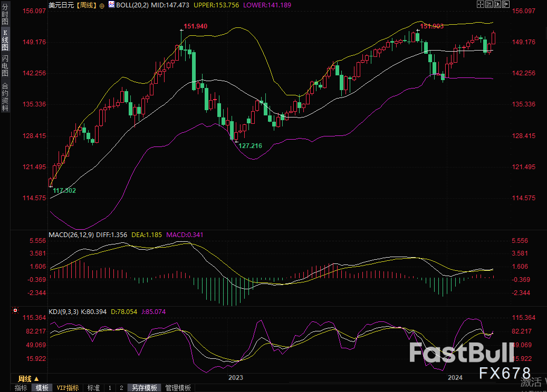
Task: Click the chart shift-left axis icon
Action: pos(489,4)
